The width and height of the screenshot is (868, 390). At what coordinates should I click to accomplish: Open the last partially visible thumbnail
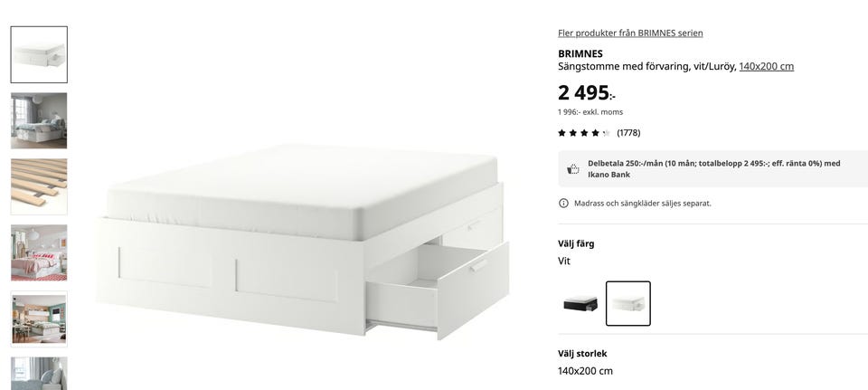[39, 374]
